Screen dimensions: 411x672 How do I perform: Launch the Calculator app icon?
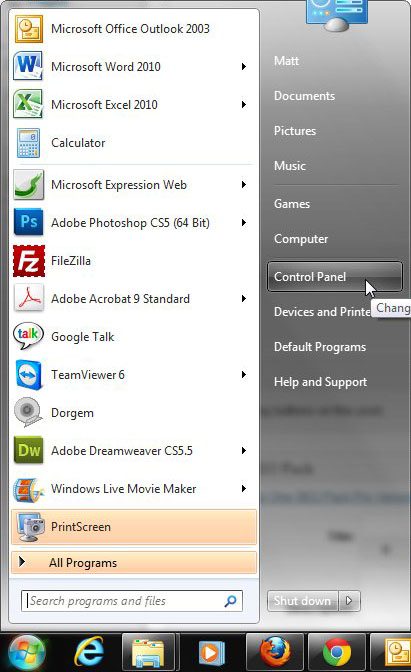point(28,143)
